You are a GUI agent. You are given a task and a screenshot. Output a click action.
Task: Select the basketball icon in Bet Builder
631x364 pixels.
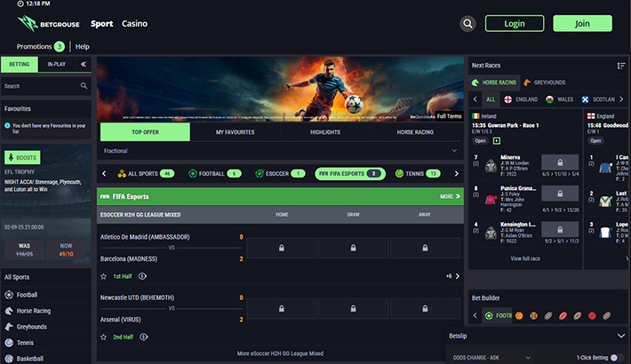533,315
